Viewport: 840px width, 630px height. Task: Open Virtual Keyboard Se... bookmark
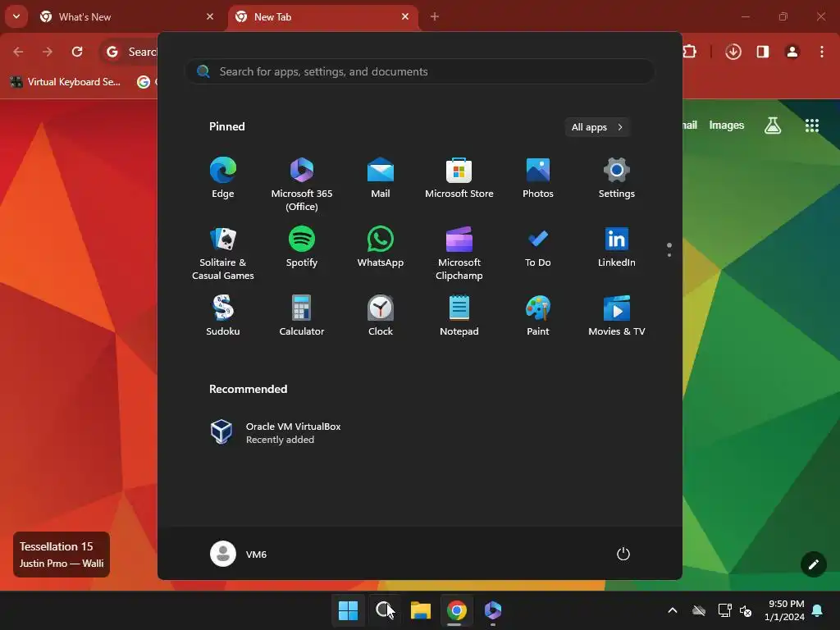(66, 81)
